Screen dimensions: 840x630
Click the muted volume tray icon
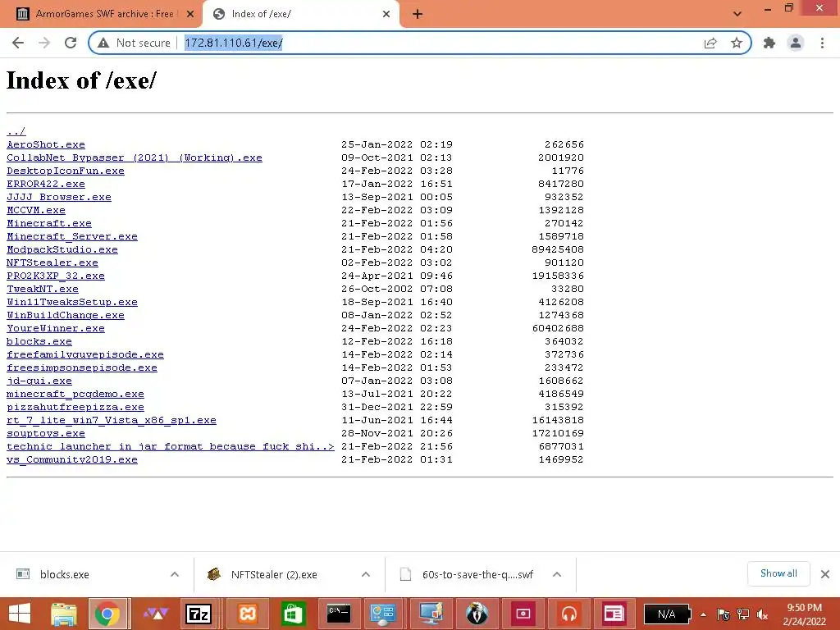[762, 614]
